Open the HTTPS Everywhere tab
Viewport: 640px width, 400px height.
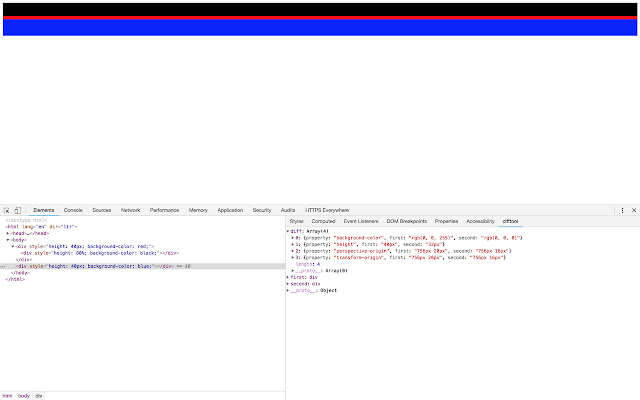[x=327, y=210]
